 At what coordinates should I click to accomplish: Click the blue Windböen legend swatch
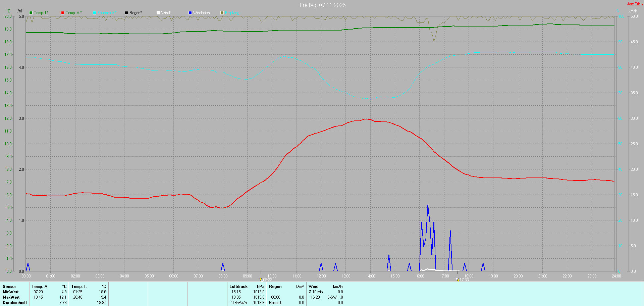tap(190, 13)
